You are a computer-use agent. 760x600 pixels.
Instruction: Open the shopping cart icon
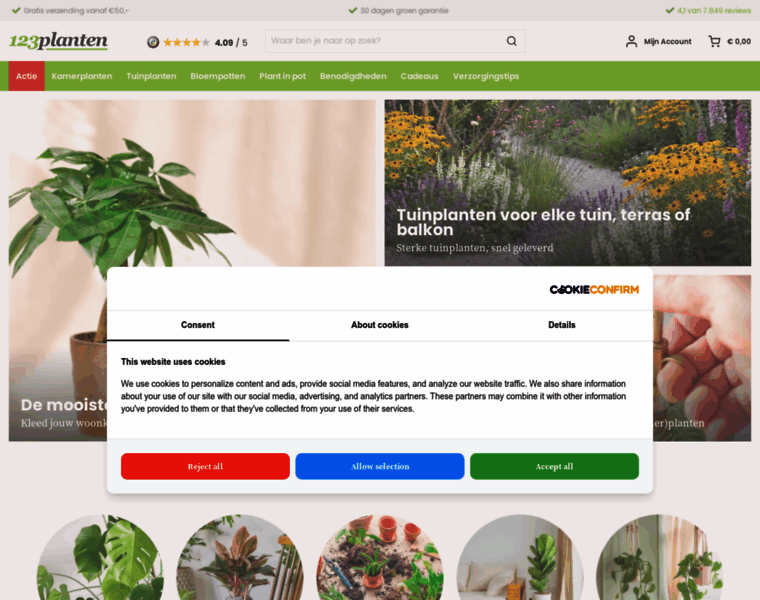click(x=714, y=41)
